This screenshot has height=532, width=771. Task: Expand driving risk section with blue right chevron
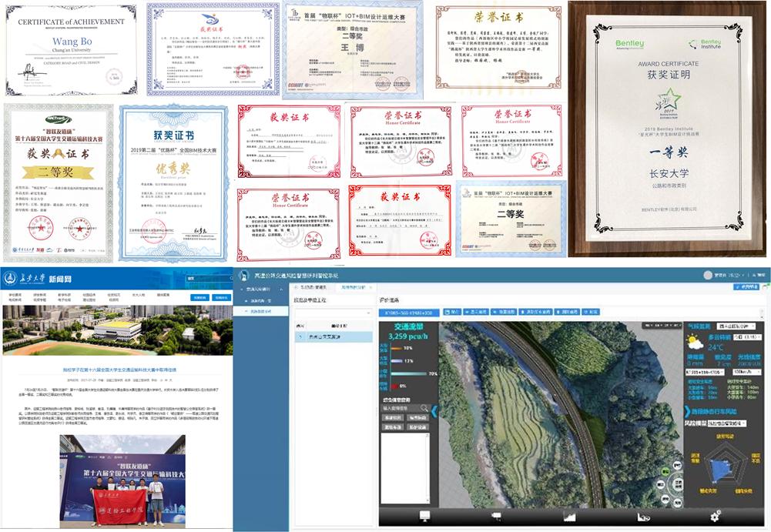pyautogui.click(x=687, y=410)
